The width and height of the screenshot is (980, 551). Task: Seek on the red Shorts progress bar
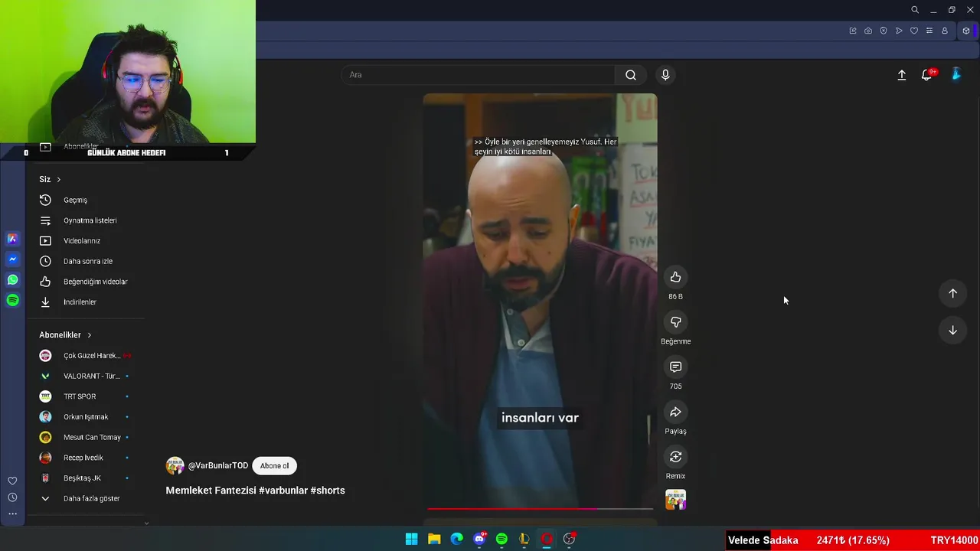(540, 508)
